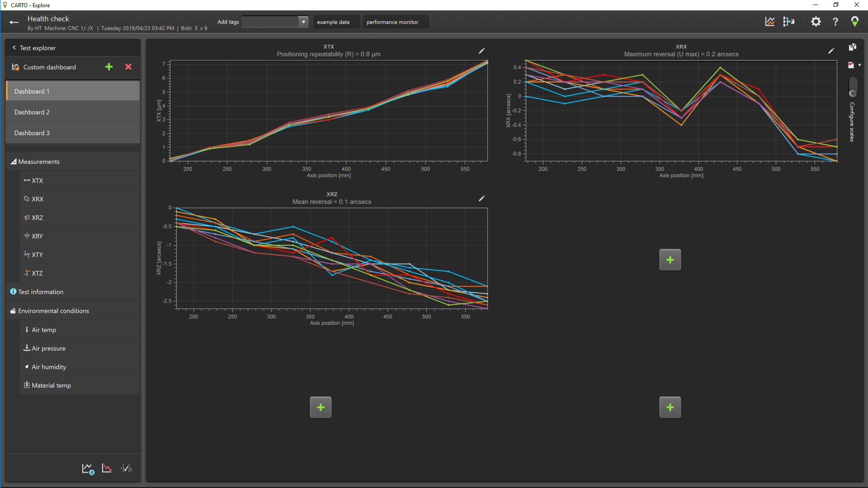Viewport: 868px width, 488px height.
Task: Add a new custom dashboard with green plus
Action: pos(109,67)
